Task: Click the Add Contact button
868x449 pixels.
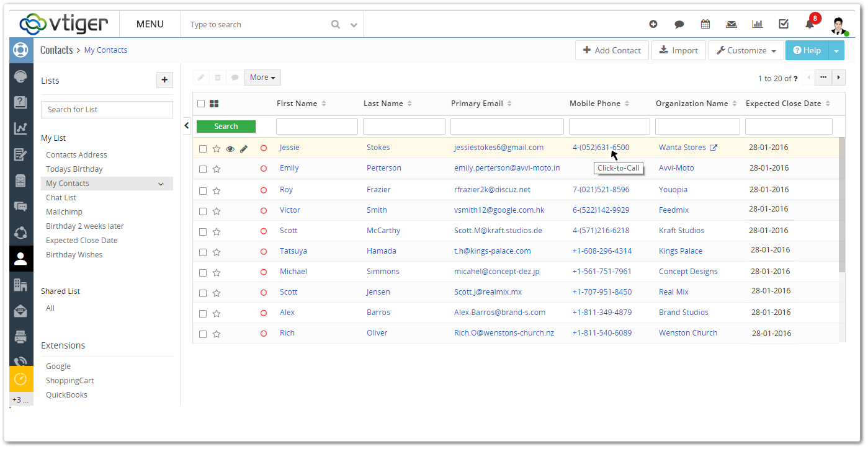Action: point(612,50)
